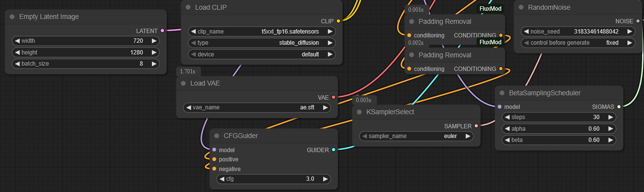Screen dimensions: 644x192
Task: Click the GUIDER output connector on CFGGuider
Action: [333, 150]
